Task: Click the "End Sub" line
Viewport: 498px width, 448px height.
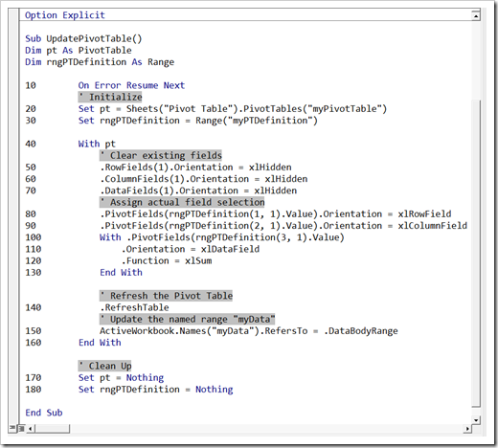Action: pyautogui.click(x=44, y=413)
